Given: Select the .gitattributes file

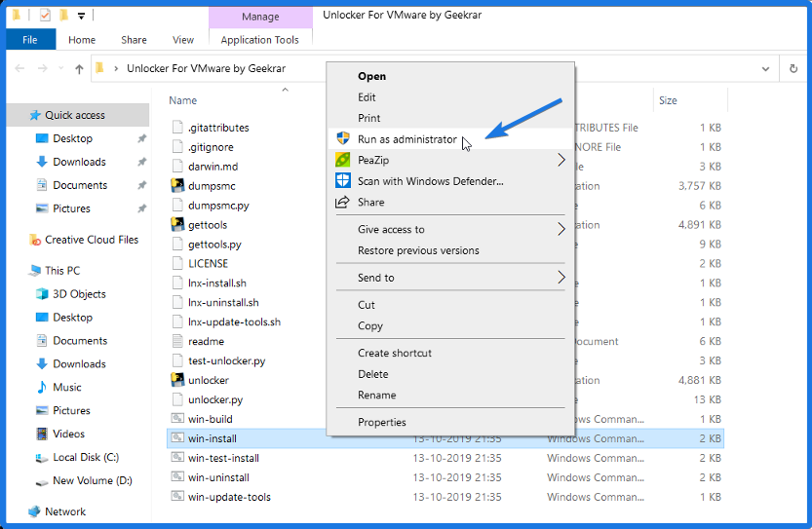Looking at the screenshot, I should (218, 128).
